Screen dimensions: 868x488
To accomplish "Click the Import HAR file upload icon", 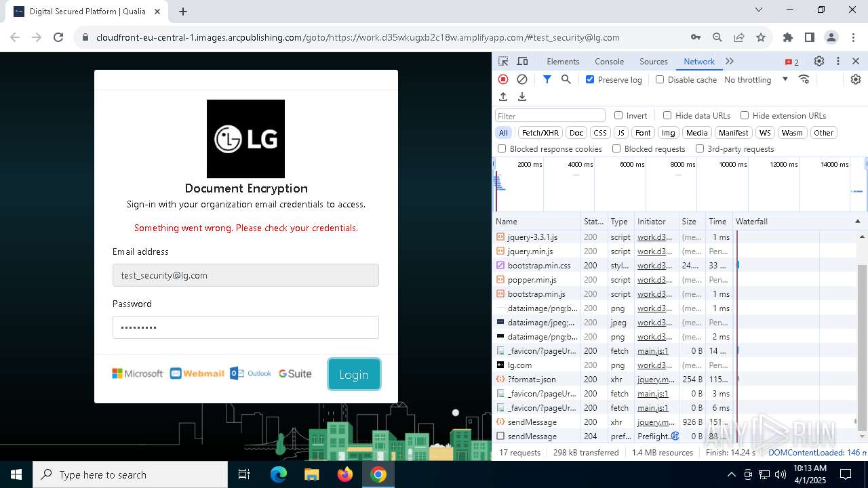I will (x=503, y=97).
